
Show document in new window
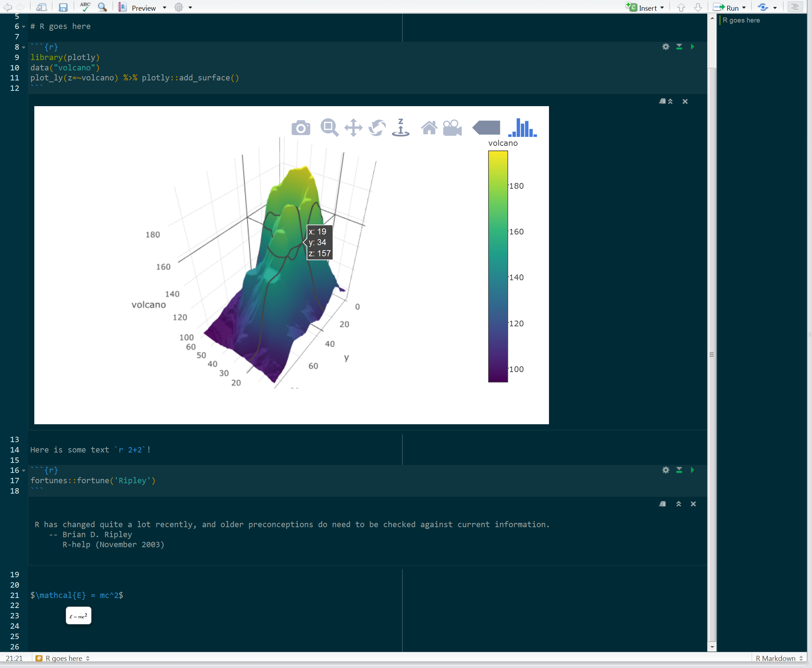pos(41,7)
